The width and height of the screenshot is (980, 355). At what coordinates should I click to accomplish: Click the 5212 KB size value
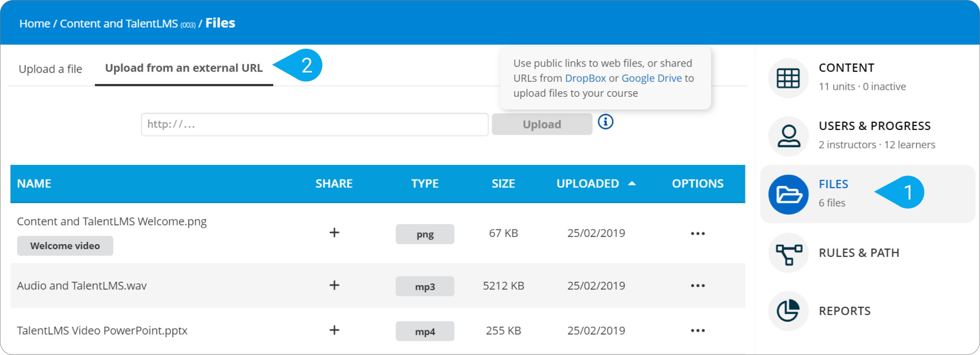pyautogui.click(x=503, y=286)
